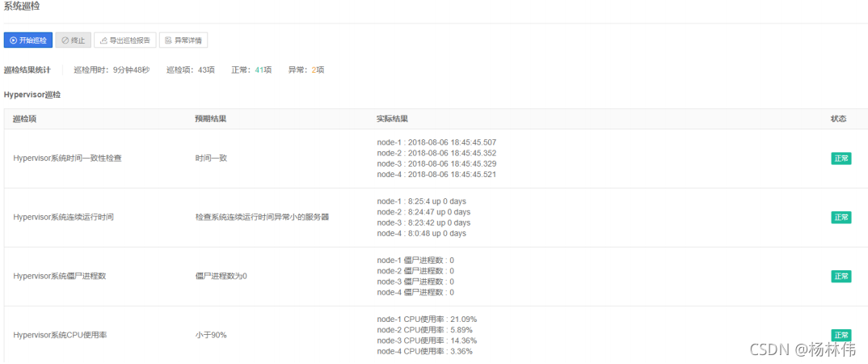Click the play icon in 开始巡检
Viewport: 868px width, 364px height.
click(x=13, y=40)
